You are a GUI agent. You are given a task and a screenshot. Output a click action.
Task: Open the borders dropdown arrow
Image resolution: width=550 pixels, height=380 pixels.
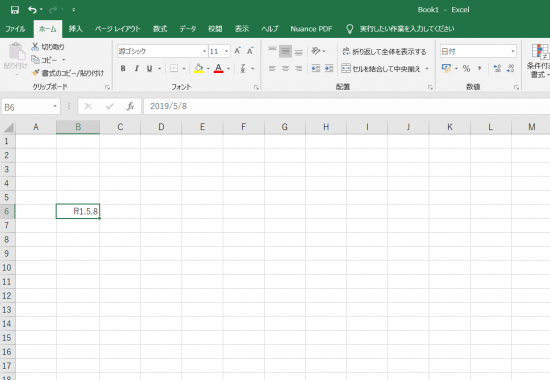[184, 68]
